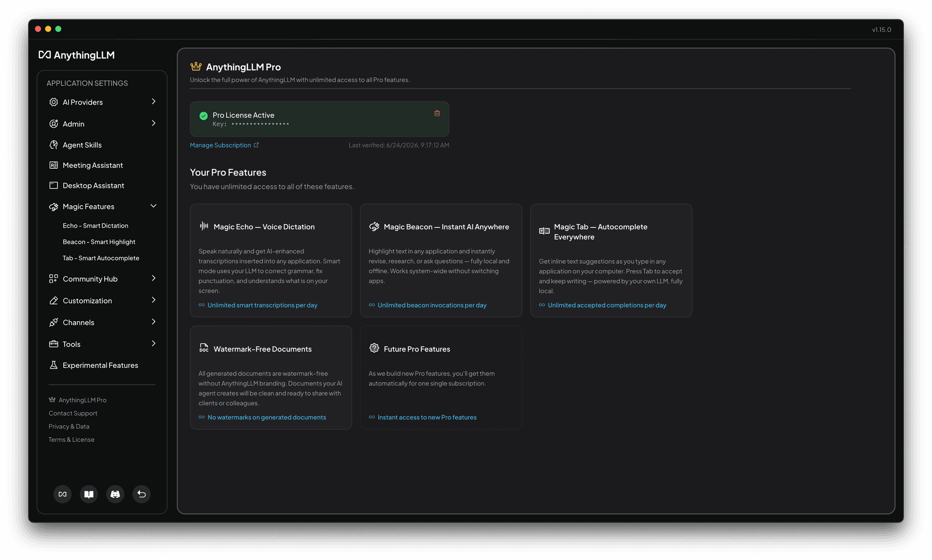Collapse the Magic Features chevron
This screenshot has height=560, width=932.
153,206
